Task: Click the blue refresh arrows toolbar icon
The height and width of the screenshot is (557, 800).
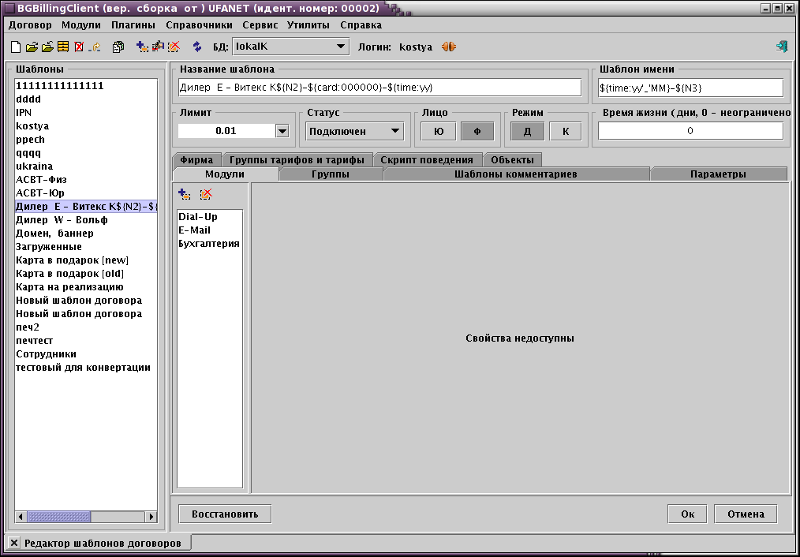Action: point(197,46)
